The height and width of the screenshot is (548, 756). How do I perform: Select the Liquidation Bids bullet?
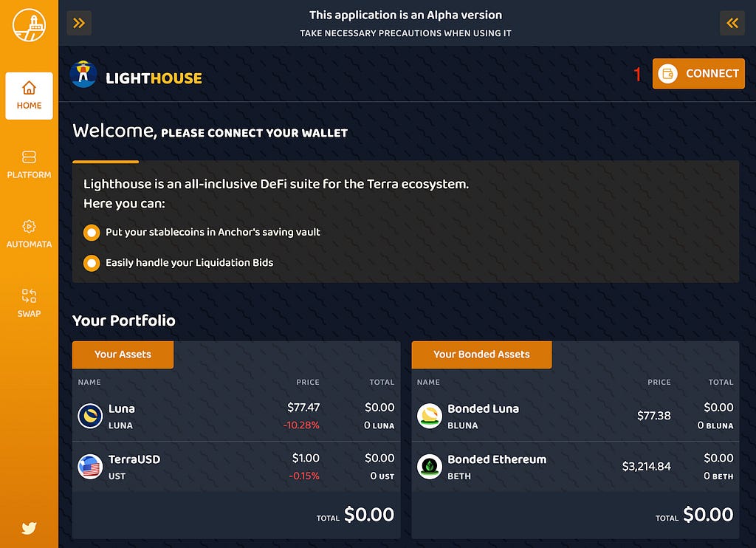pyautogui.click(x=92, y=263)
